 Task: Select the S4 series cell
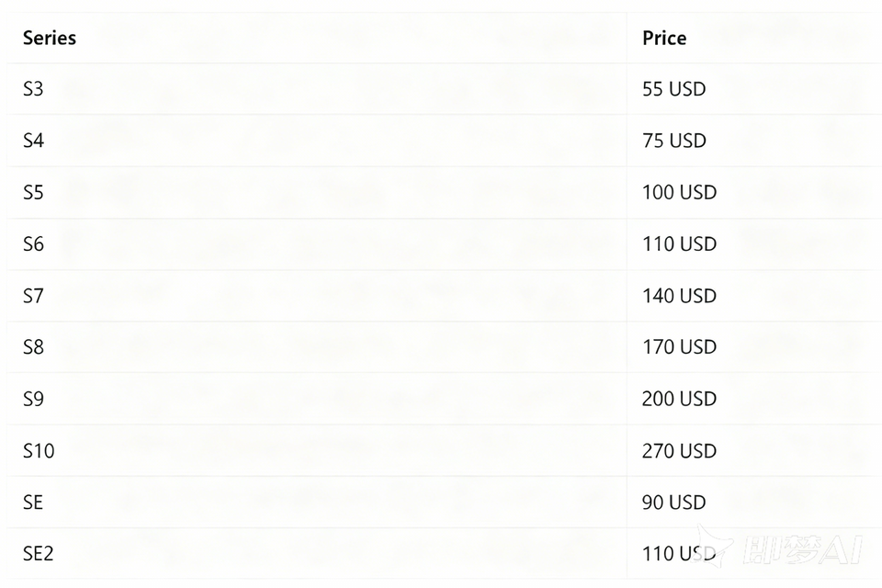pos(33,141)
